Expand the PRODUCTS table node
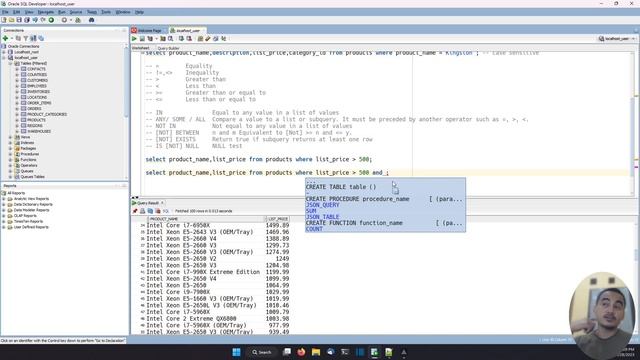This screenshot has height=360, width=640. [x=17, y=120]
